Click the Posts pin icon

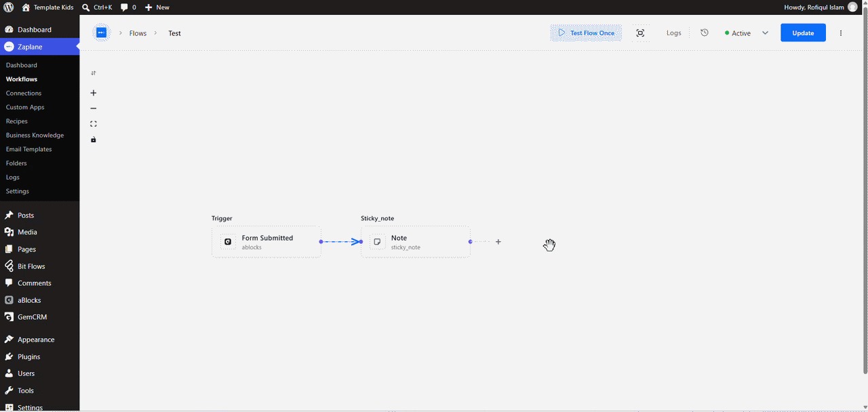[x=9, y=215]
